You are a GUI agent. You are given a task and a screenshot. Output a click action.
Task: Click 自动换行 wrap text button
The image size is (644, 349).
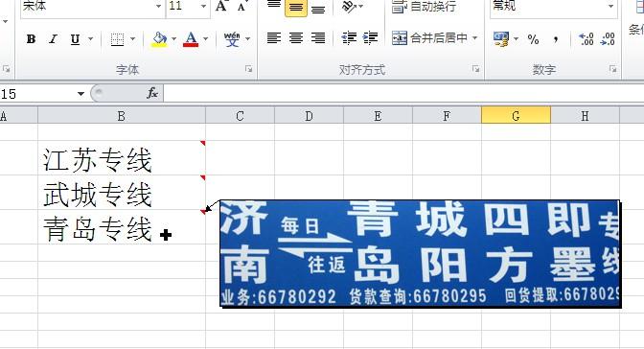click(424, 6)
